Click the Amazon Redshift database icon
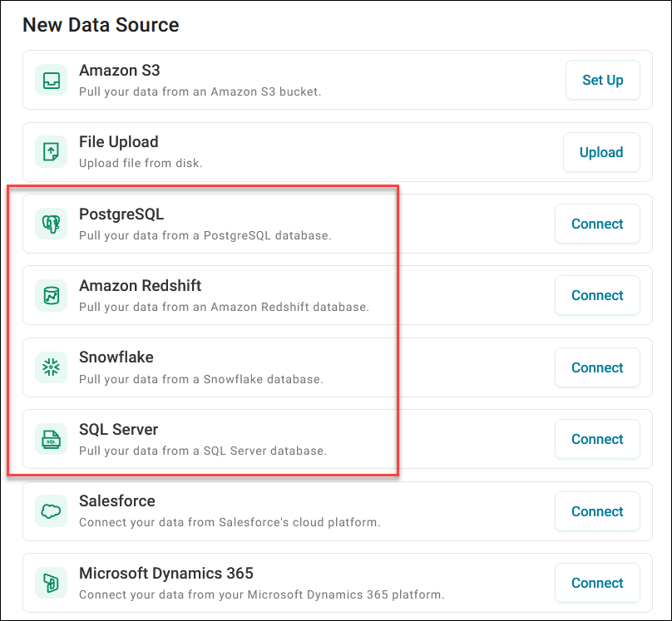 point(51,295)
